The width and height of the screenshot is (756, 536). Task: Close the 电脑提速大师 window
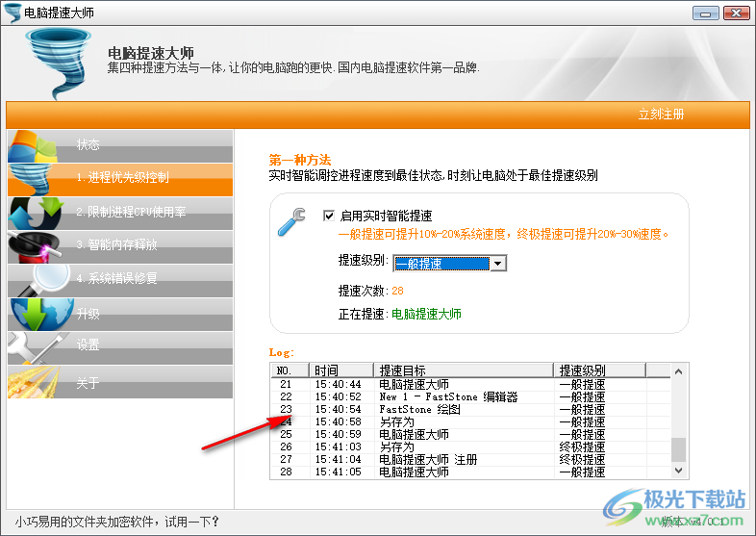[736, 13]
